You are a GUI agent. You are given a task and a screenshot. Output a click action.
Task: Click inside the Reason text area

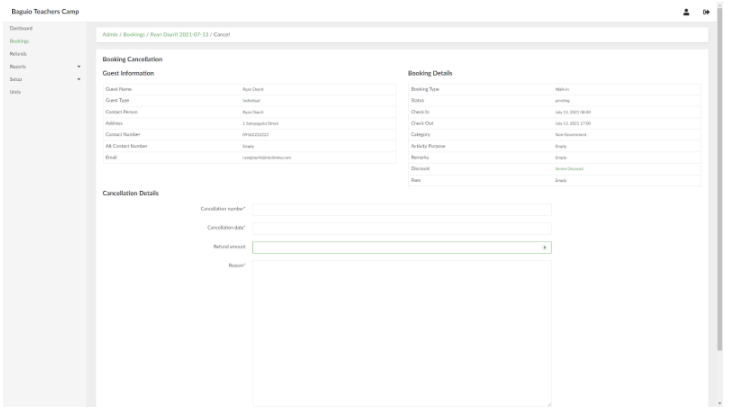coord(401,330)
